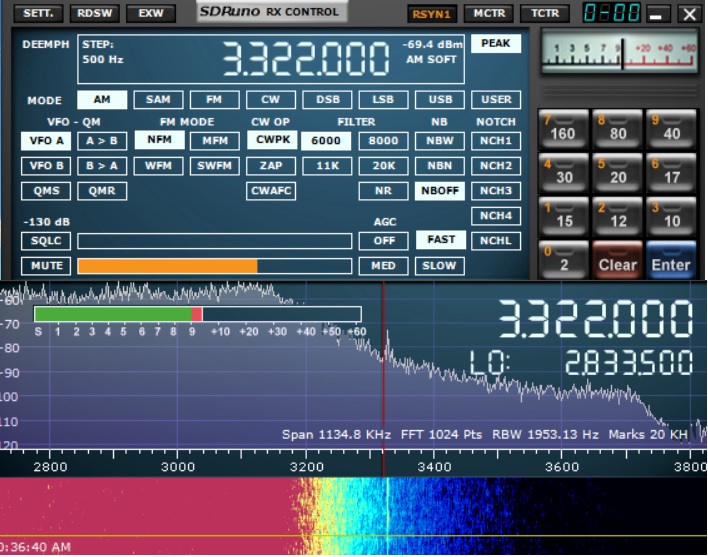Set filter to 11K

[x=327, y=166]
